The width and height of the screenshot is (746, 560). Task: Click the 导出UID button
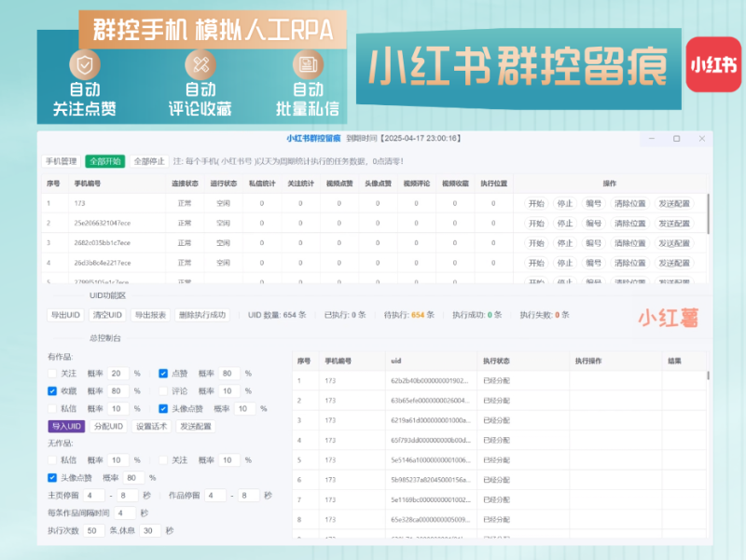64,315
